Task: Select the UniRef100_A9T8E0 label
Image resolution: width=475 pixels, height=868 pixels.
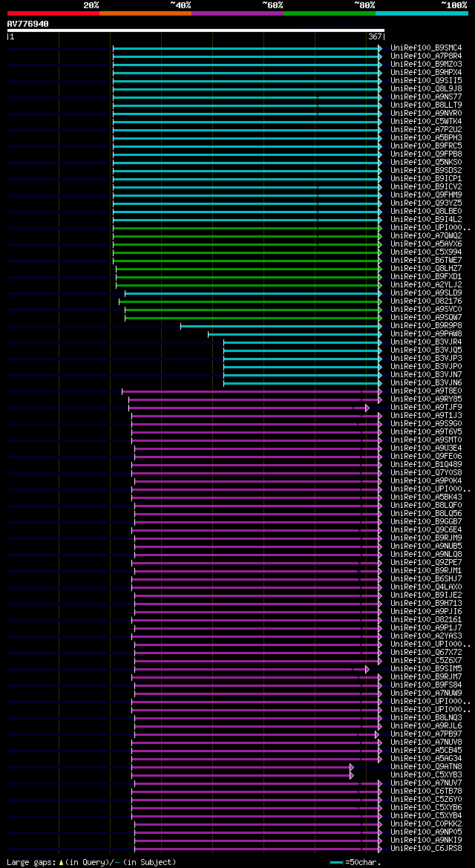Action: [426, 391]
